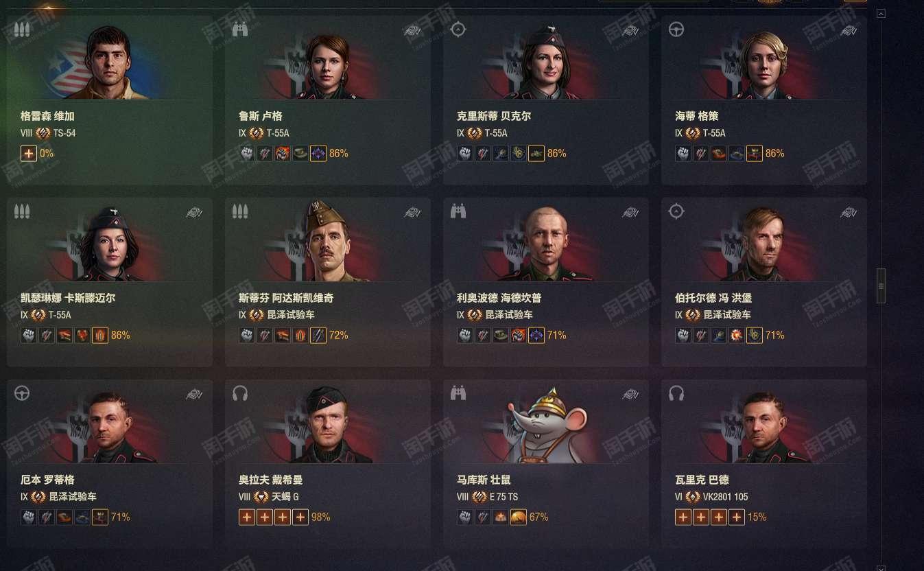Click the T-55A vehicle label of 克里斯蒂 贝克尔
Image resolution: width=924 pixels, height=571 pixels.
pyautogui.click(x=496, y=133)
